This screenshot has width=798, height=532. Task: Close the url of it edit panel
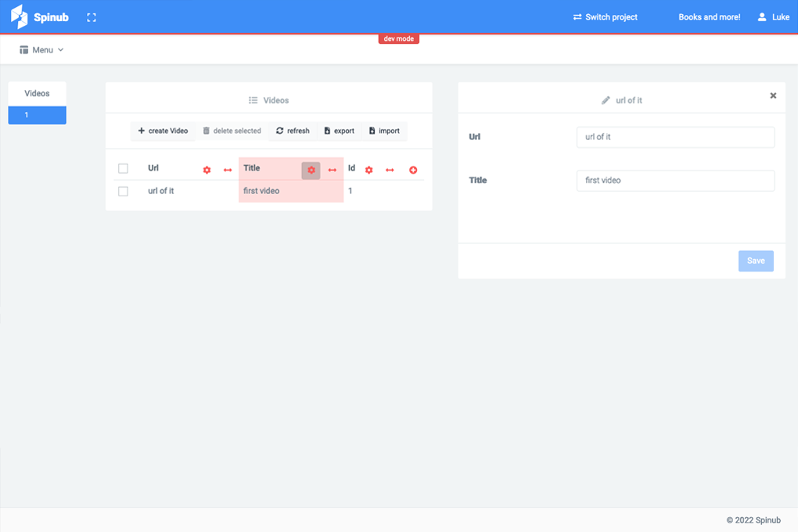tap(773, 95)
